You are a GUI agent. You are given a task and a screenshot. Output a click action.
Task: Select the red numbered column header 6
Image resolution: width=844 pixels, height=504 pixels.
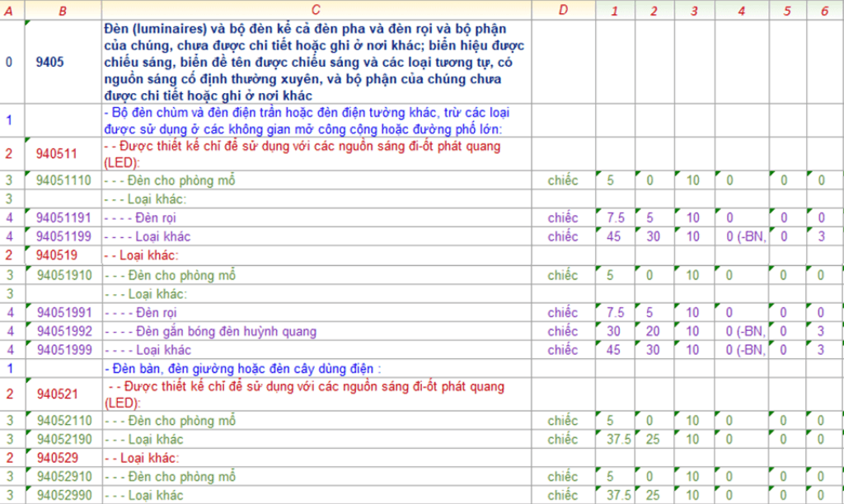pyautogui.click(x=824, y=10)
